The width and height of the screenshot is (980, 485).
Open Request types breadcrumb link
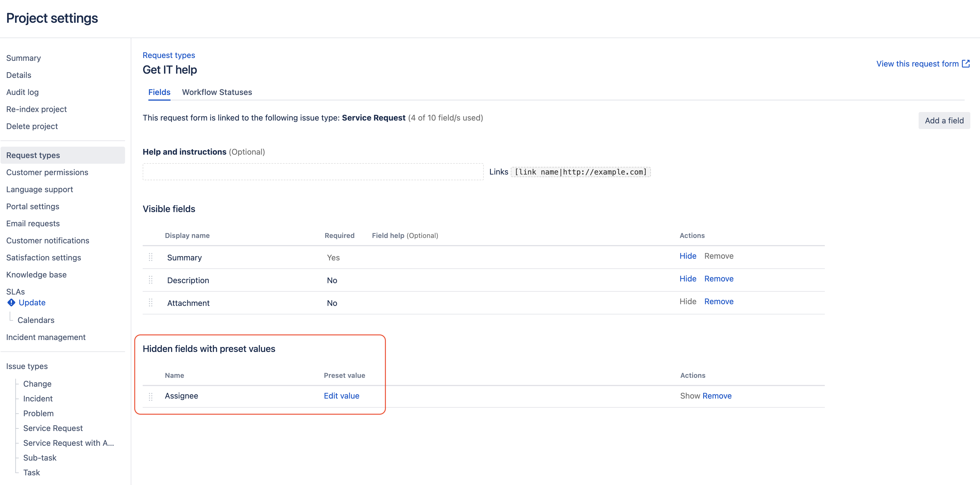click(x=169, y=55)
